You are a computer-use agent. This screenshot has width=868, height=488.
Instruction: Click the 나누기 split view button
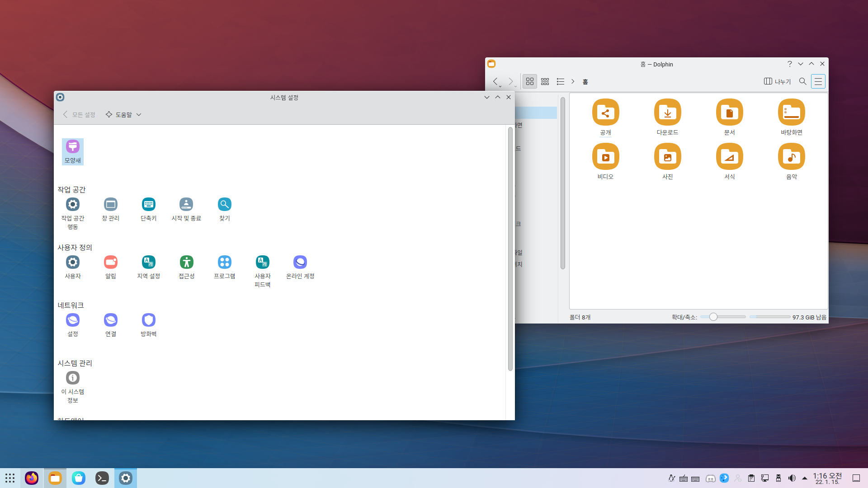(x=777, y=81)
